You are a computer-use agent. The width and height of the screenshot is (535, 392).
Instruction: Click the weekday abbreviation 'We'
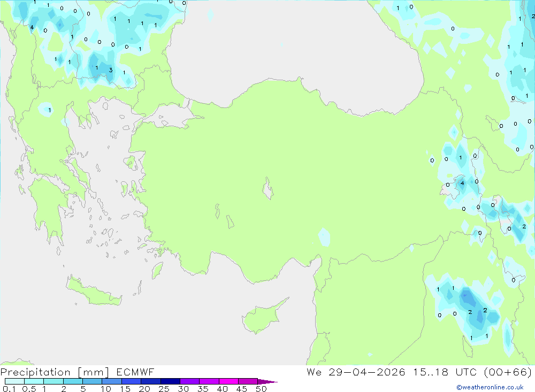[314, 372]
